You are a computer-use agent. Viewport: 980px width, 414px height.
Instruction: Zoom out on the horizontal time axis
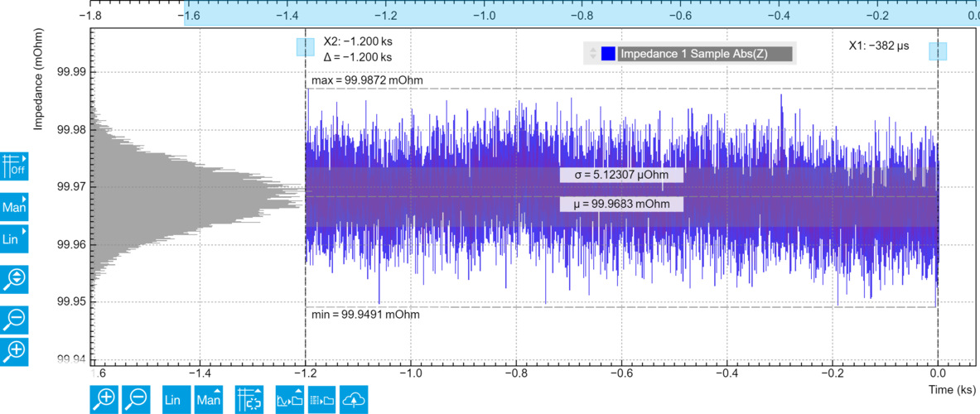pyautogui.click(x=136, y=398)
